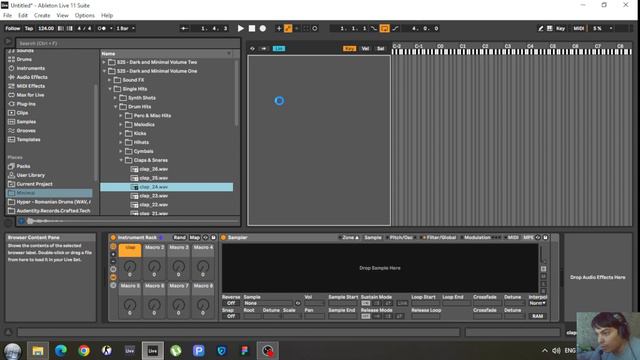Open the File menu

coord(7,15)
